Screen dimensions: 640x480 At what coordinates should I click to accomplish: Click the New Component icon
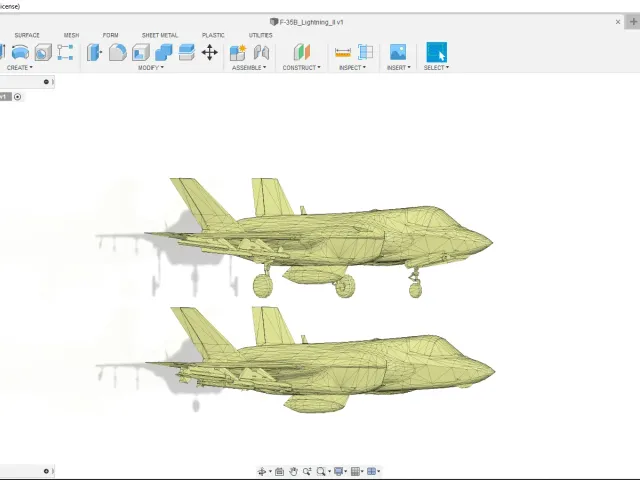coord(238,52)
